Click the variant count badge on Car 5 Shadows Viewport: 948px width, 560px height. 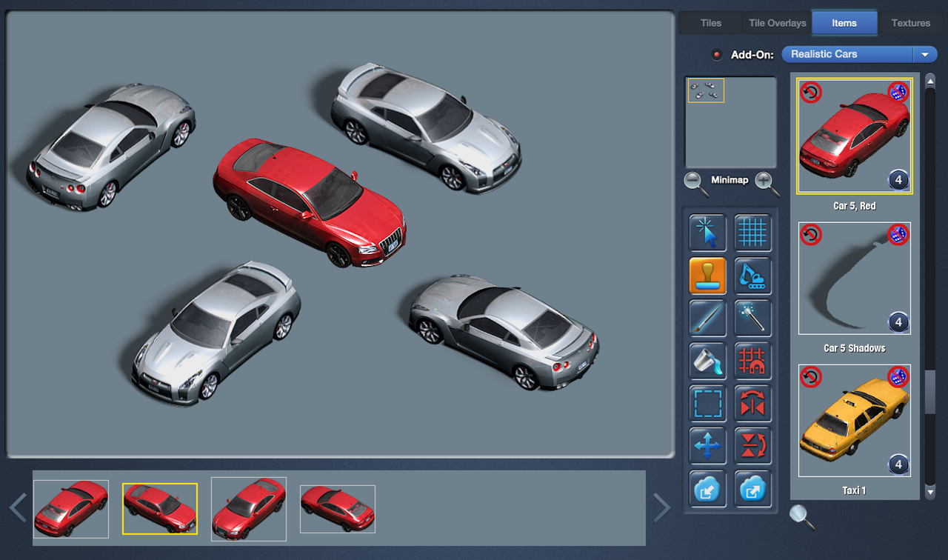(898, 322)
